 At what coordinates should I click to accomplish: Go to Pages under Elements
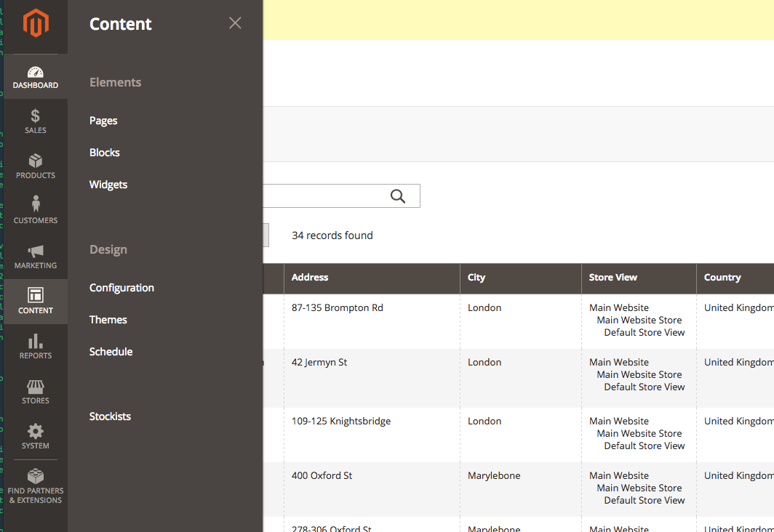click(103, 121)
